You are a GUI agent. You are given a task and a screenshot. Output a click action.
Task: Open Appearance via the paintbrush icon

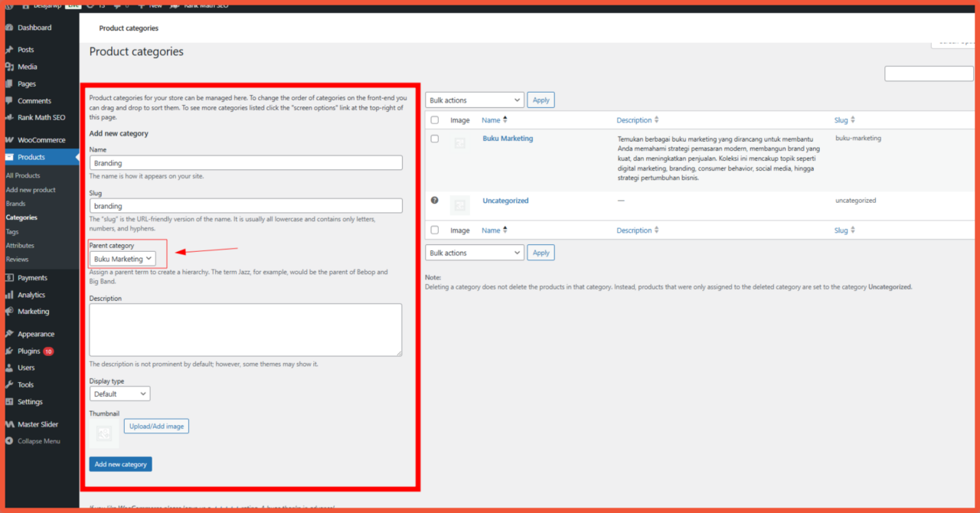[x=9, y=334]
